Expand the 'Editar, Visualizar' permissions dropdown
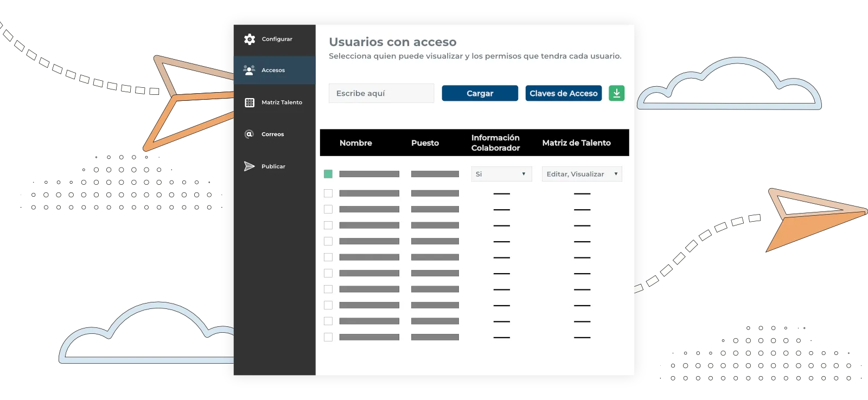868x400 pixels. (582, 174)
